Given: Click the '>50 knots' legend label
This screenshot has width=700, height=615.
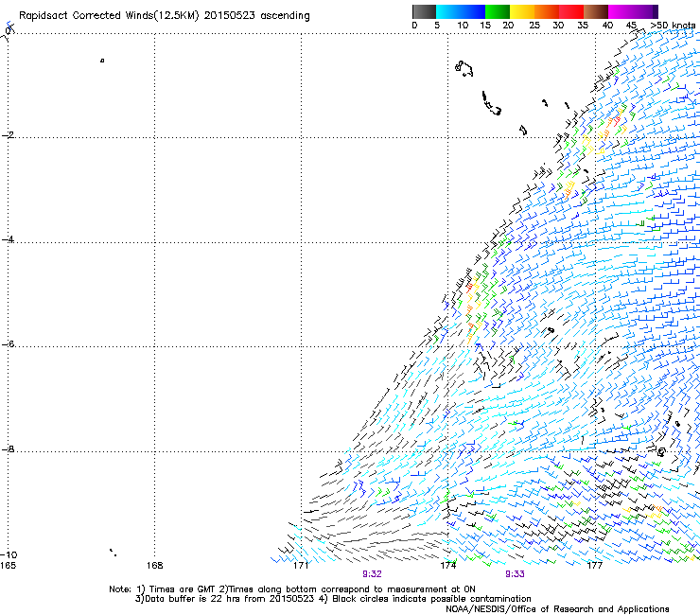Looking at the screenshot, I should point(673,26).
